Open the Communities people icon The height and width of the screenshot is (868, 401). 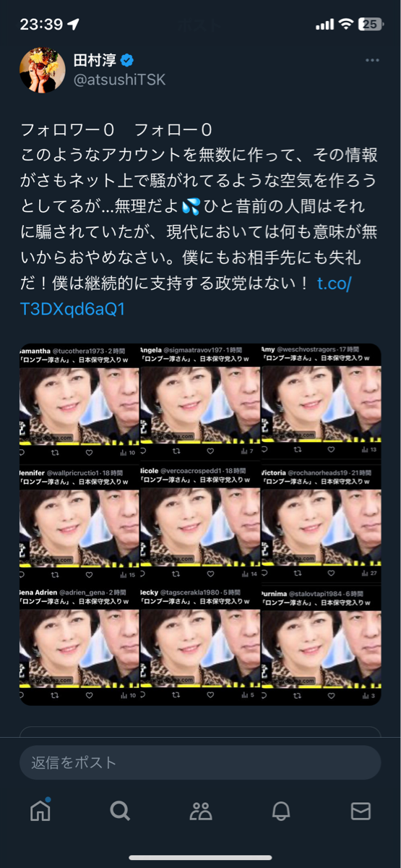[201, 811]
